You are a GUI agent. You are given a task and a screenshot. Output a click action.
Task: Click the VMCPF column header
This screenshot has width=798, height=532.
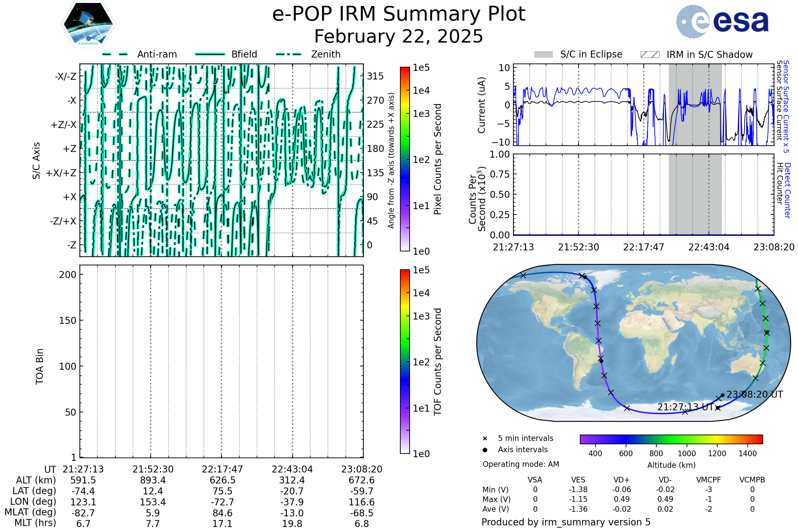(709, 480)
